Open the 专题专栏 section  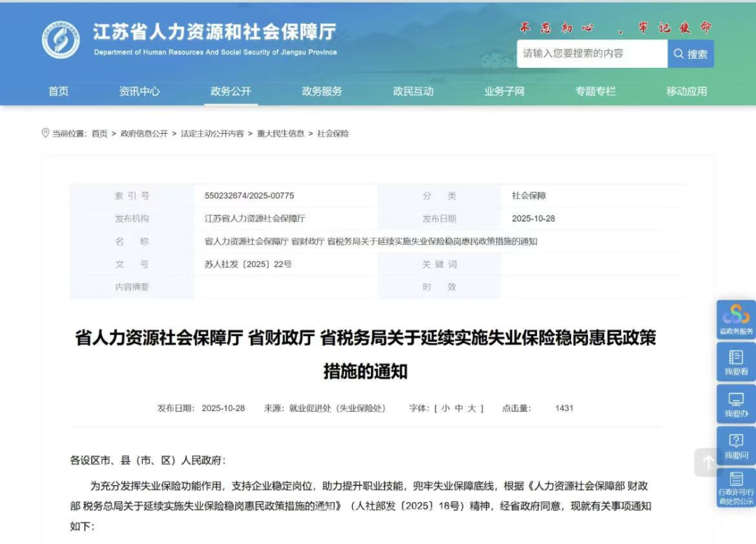click(x=594, y=90)
